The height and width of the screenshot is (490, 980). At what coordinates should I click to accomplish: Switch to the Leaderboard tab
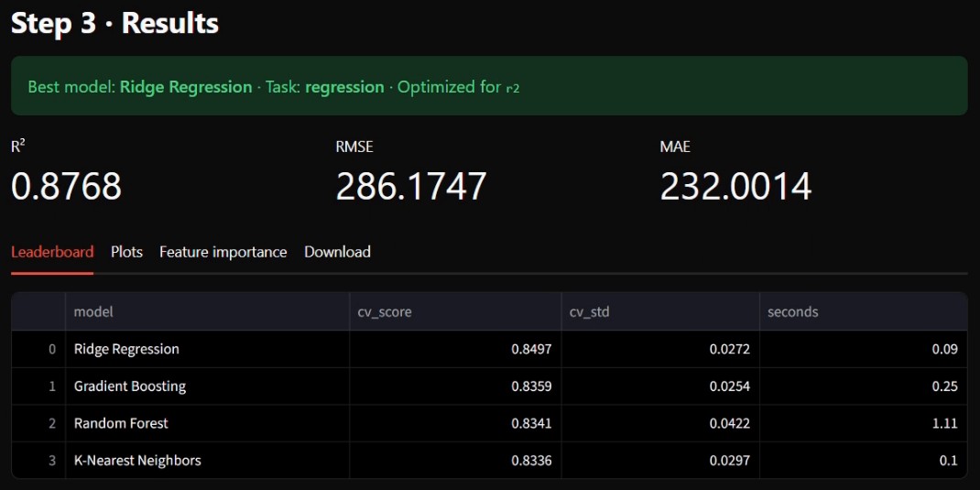point(52,252)
